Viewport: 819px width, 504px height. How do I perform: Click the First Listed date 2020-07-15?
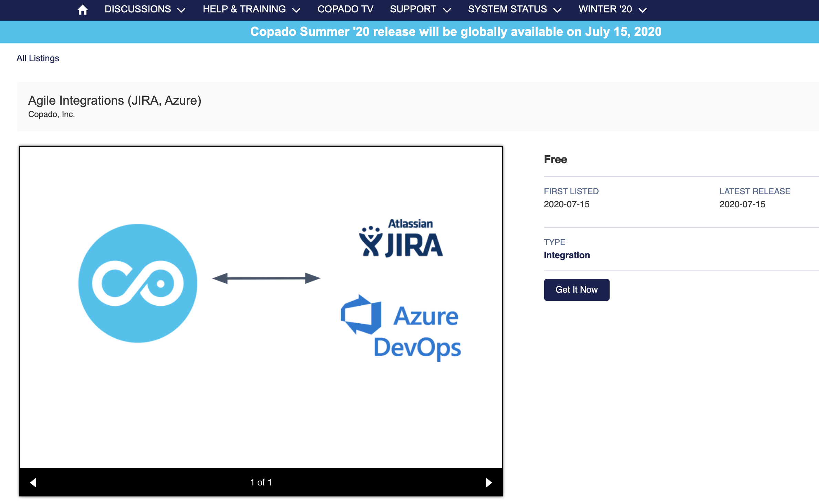coord(567,204)
